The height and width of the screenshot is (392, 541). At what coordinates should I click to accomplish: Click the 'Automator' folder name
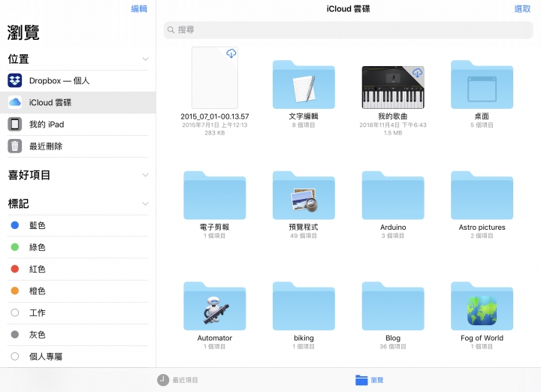pos(215,338)
